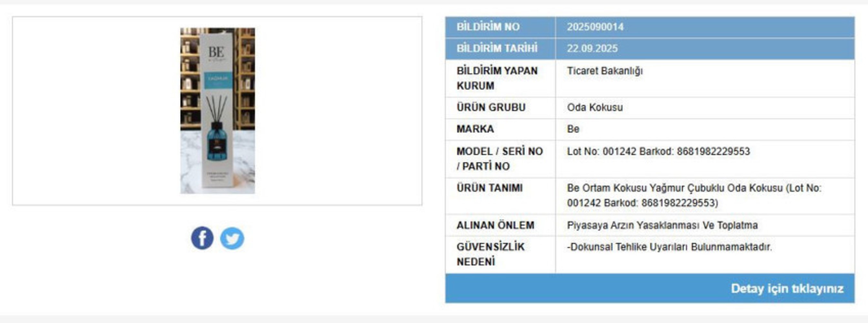The width and height of the screenshot is (868, 323).
Task: Click the 'Ticaret Bakanlığı' value
Action: pos(605,71)
